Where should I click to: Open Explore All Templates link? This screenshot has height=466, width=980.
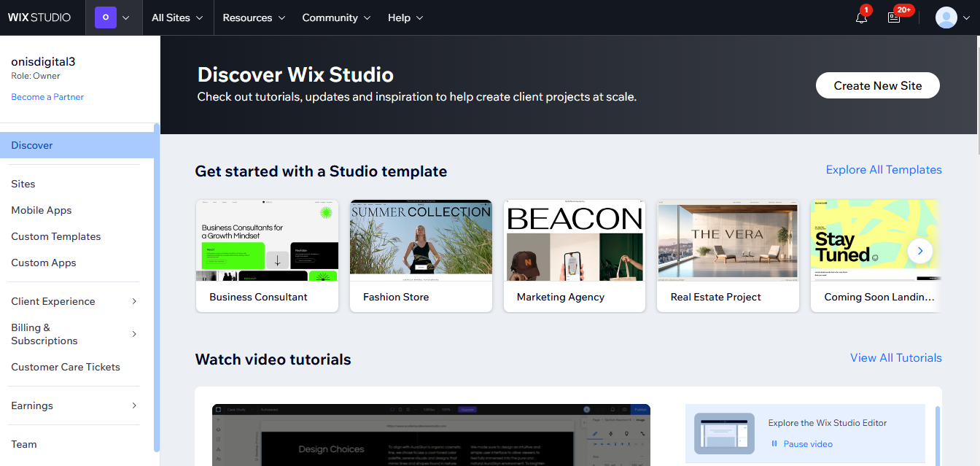[884, 170]
